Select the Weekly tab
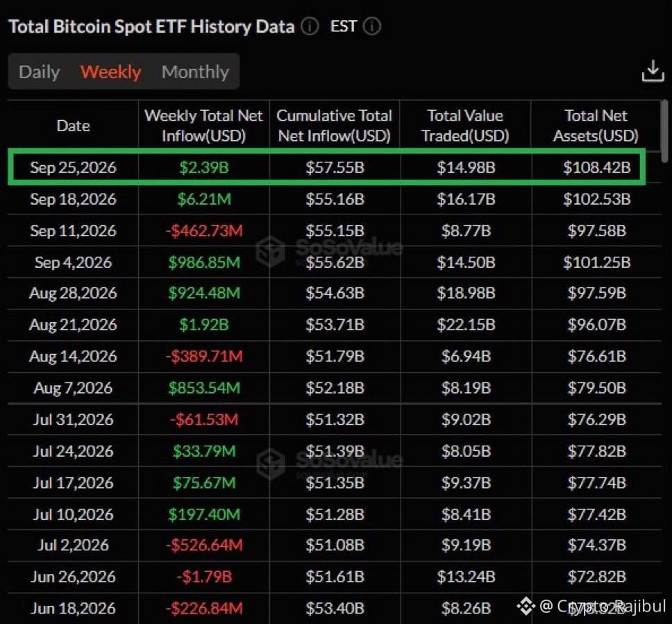Screen dimensions: 672x624 (x=110, y=71)
